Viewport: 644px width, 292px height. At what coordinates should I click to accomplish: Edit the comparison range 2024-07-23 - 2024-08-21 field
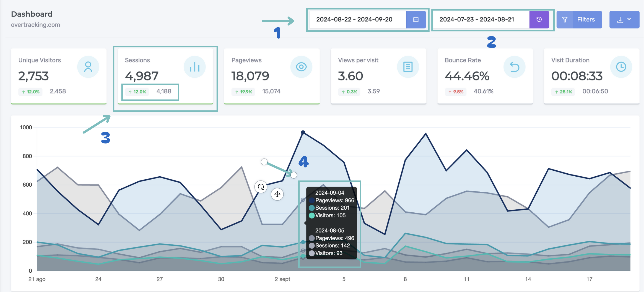481,19
